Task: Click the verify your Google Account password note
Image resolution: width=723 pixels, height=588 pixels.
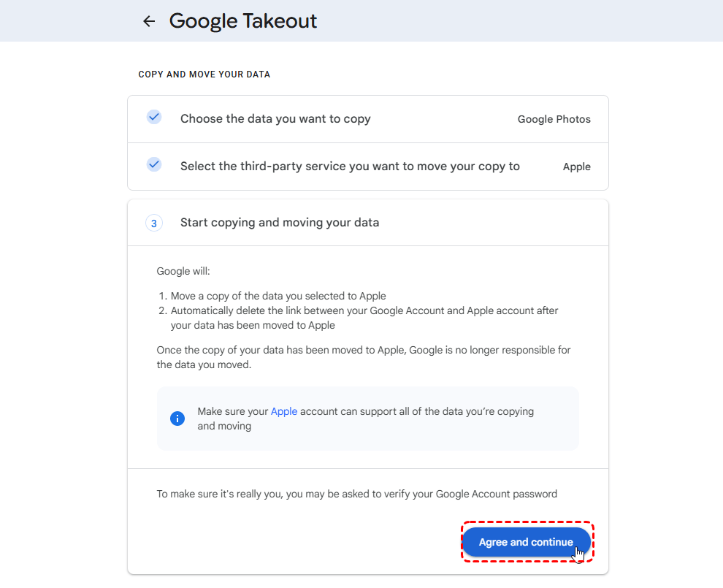Action: (357, 494)
